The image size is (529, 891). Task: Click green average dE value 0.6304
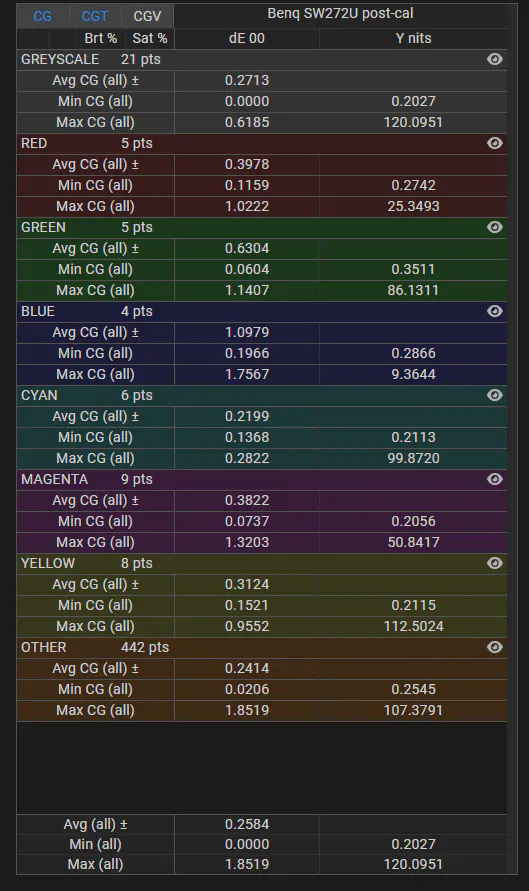[247, 248]
